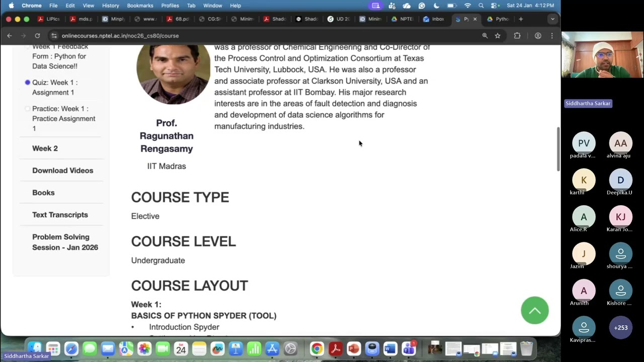Image resolution: width=644 pixels, height=362 pixels.
Task: Open the Bookmarks menu
Action: pyautogui.click(x=140, y=6)
